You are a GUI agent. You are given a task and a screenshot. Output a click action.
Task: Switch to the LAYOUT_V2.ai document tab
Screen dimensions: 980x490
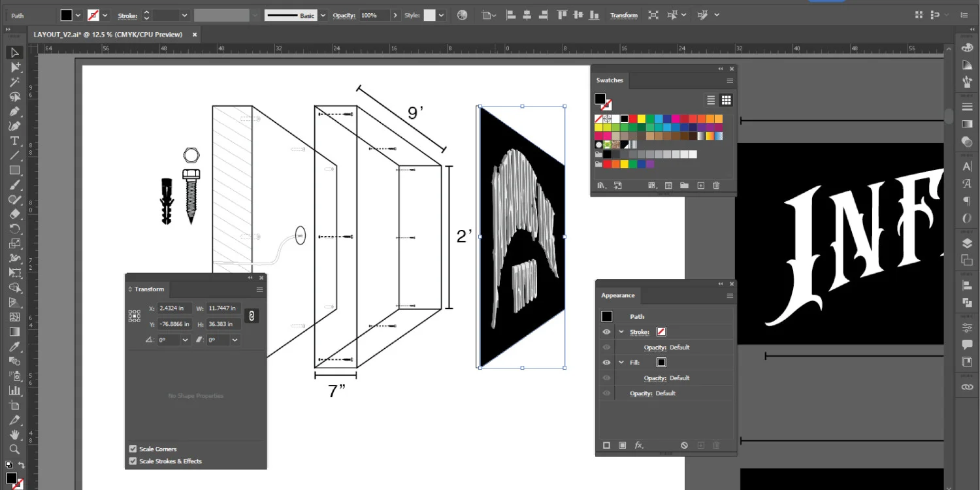pyautogui.click(x=108, y=35)
